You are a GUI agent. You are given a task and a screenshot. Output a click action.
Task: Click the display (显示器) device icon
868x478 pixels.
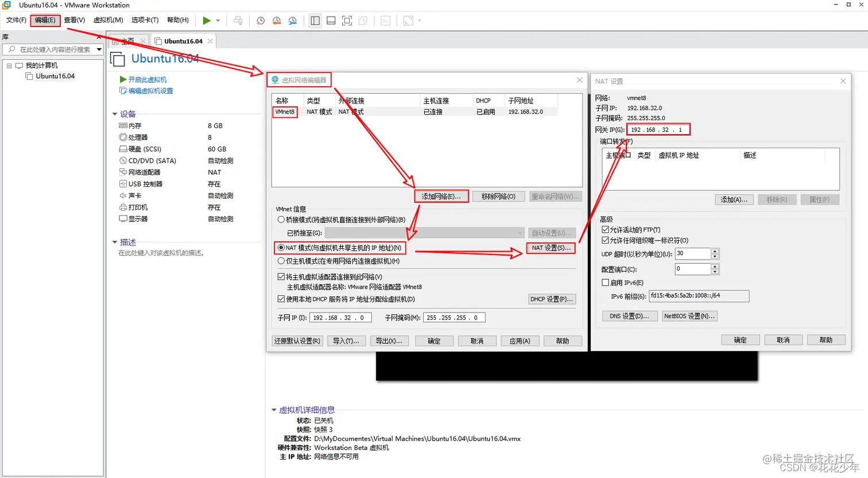[123, 219]
